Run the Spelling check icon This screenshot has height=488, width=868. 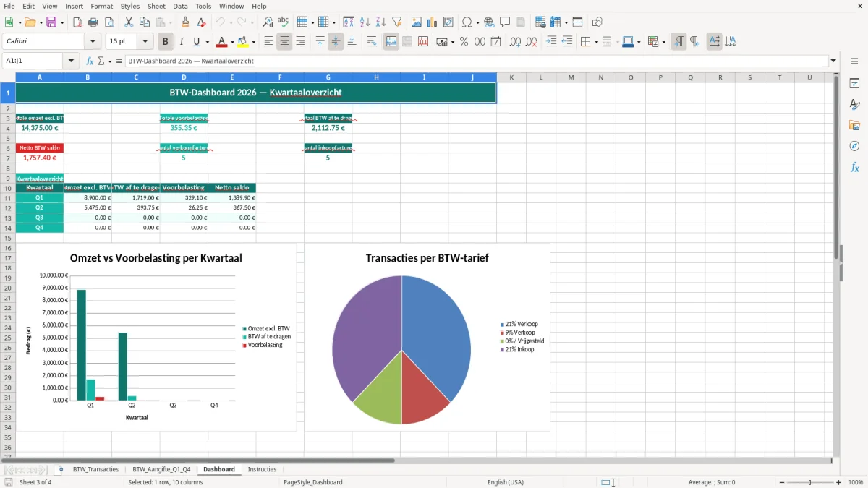tap(284, 22)
